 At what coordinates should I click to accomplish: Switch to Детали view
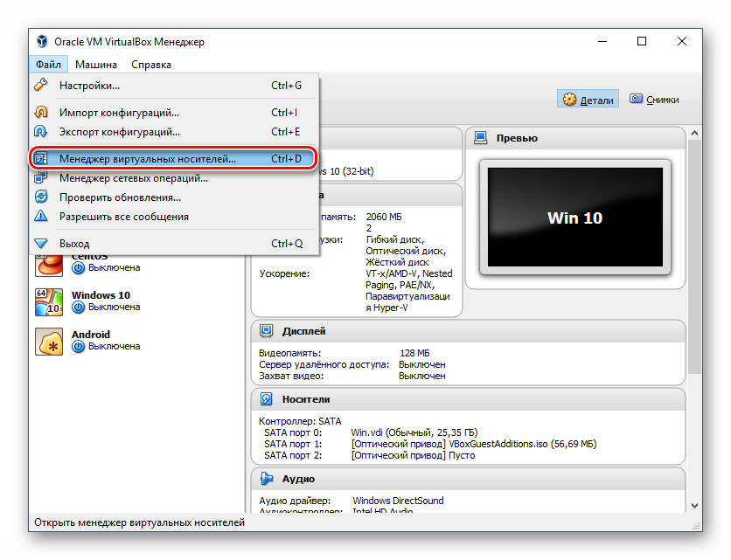click(x=588, y=100)
